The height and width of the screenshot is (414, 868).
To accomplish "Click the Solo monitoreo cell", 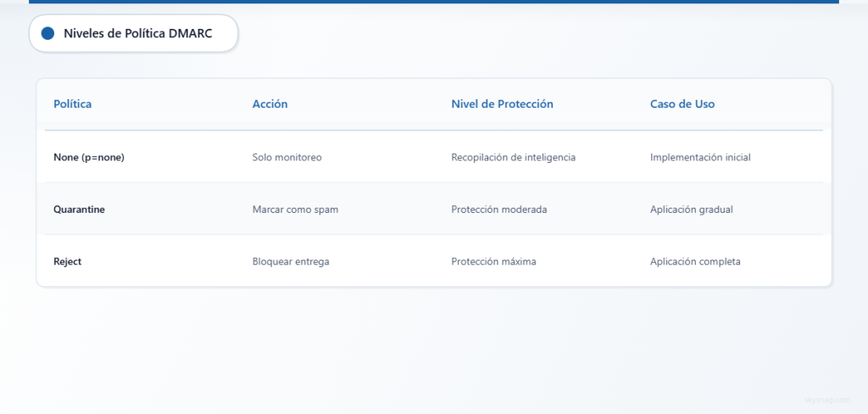I will tap(287, 158).
